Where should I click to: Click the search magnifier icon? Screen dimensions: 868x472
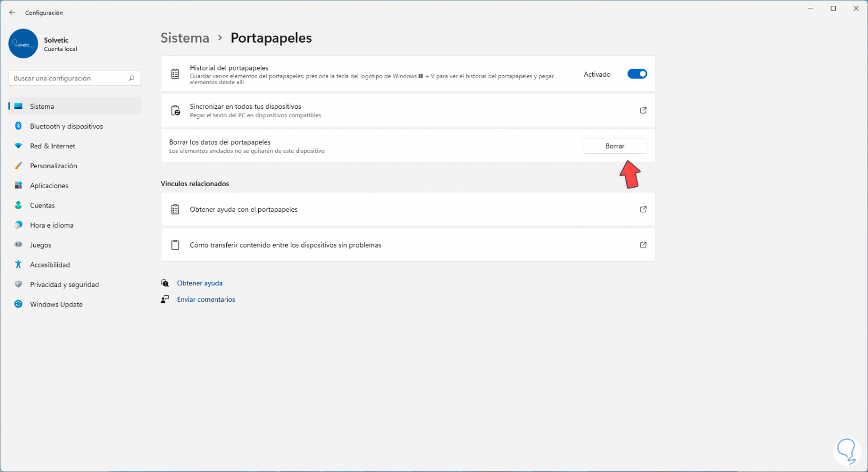(x=132, y=78)
